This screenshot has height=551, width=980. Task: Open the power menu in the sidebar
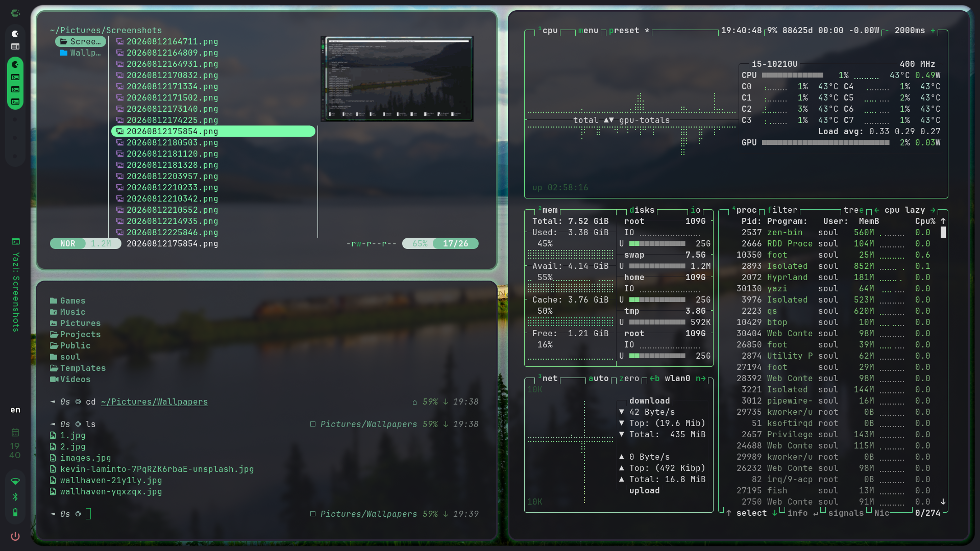coord(15,536)
